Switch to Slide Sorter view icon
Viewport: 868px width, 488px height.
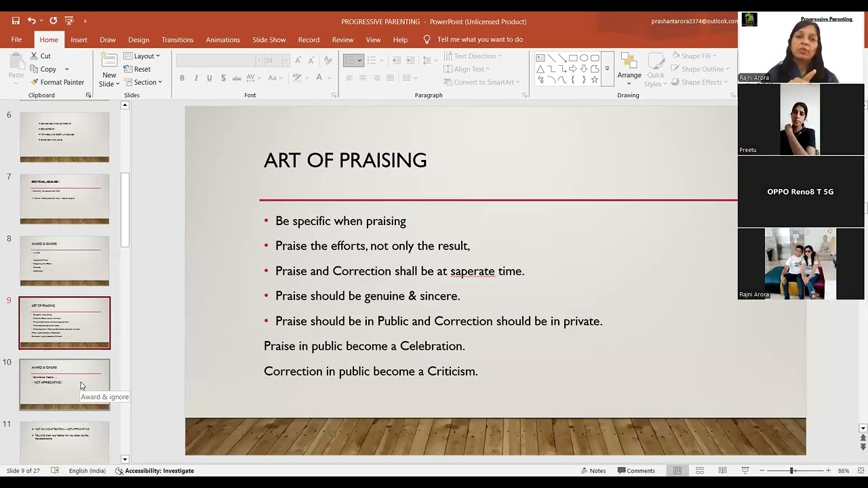[x=700, y=470]
